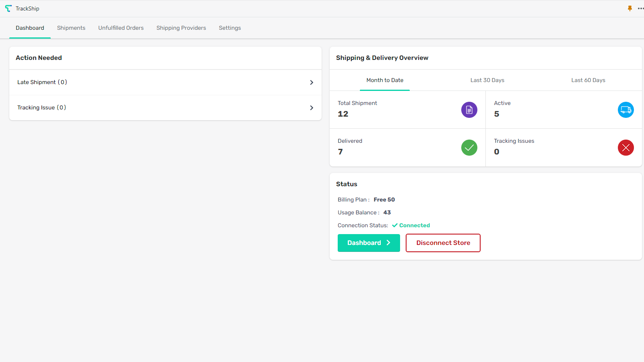This screenshot has height=362, width=644.
Task: Switch to the Shipments tab
Action: pos(71,28)
